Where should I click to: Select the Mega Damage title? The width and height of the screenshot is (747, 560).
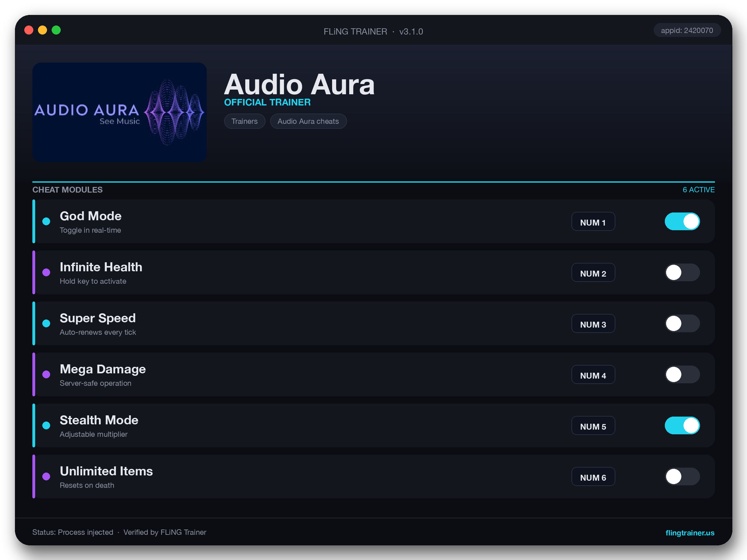[103, 369]
